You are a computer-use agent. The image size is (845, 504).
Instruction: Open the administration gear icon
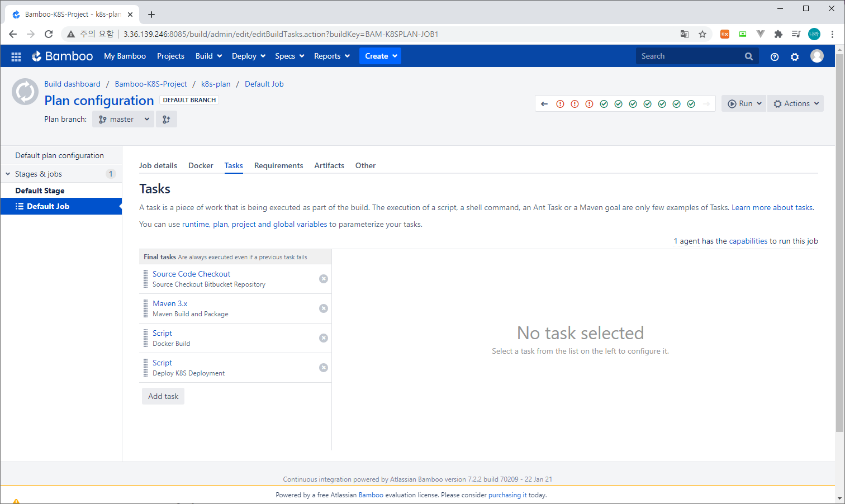pos(795,56)
